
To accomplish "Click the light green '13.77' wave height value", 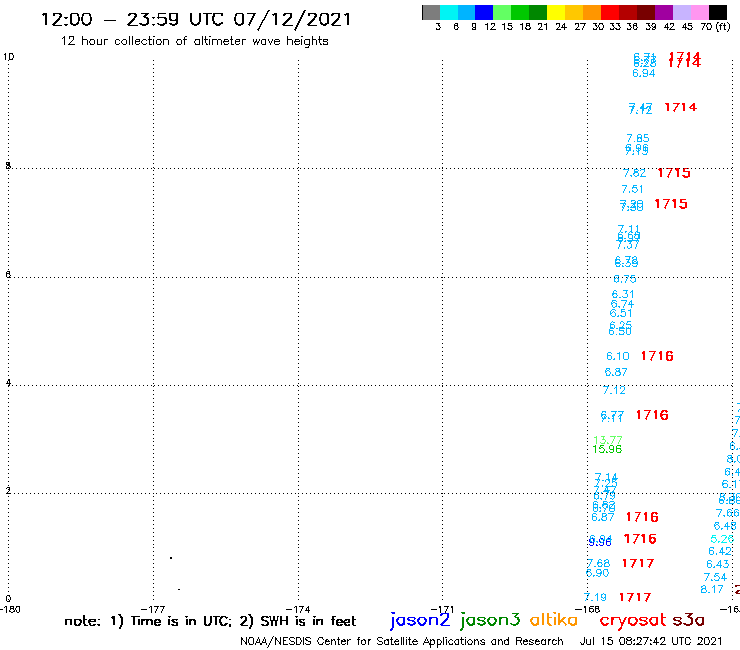I will click(x=607, y=440).
